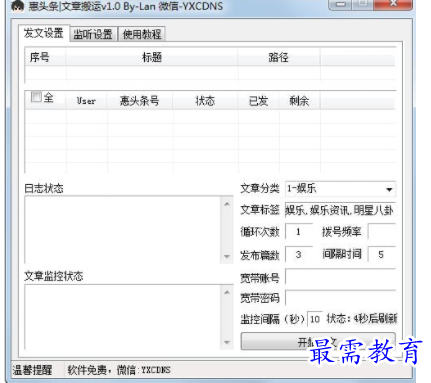This screenshot has width=431, height=383.
Task: Click the 已发 column header
Action: (258, 101)
